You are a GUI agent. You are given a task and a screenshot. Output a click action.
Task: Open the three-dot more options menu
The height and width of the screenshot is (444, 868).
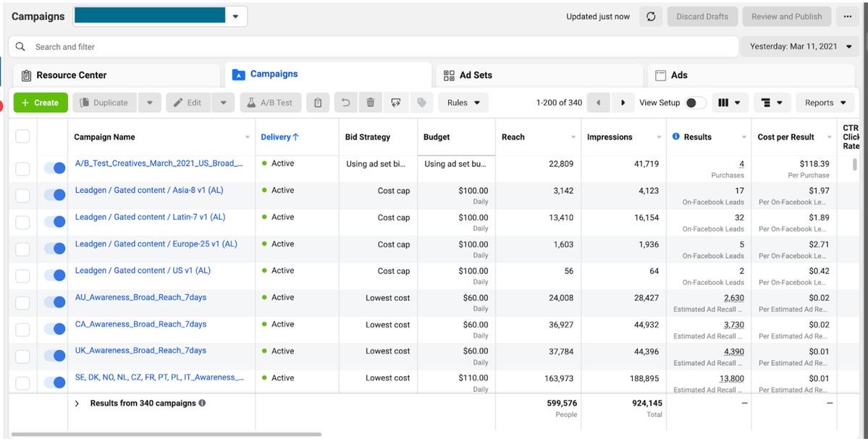click(x=847, y=17)
